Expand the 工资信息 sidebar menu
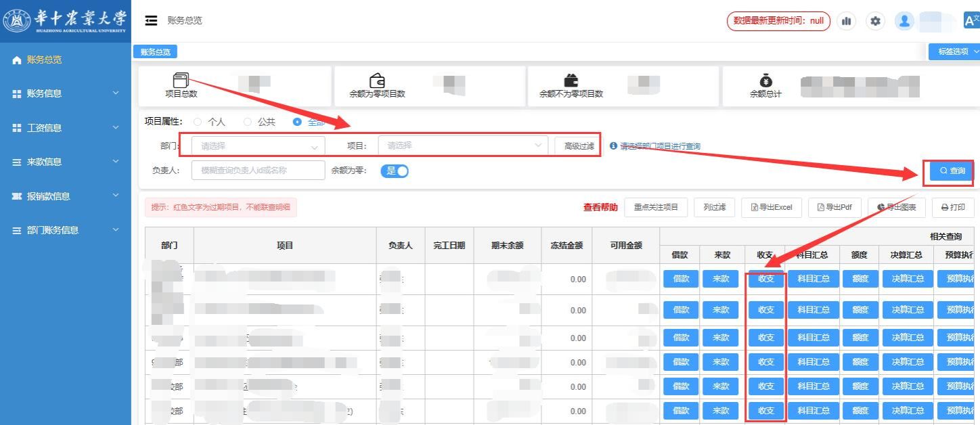 (66, 128)
